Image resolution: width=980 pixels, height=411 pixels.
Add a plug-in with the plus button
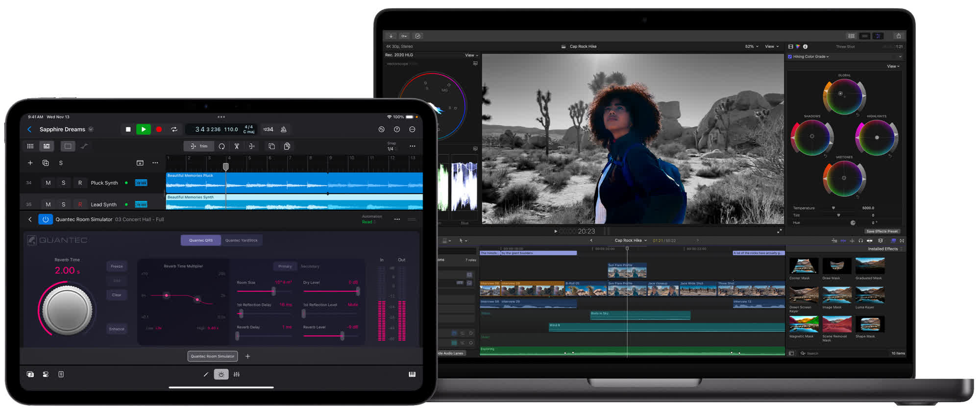click(248, 356)
